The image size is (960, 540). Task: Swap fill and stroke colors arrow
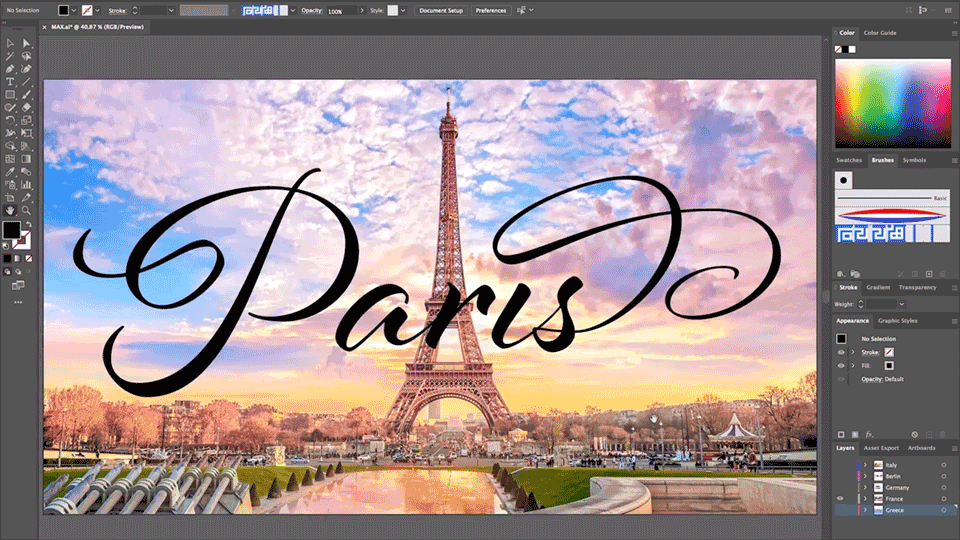[x=28, y=225]
